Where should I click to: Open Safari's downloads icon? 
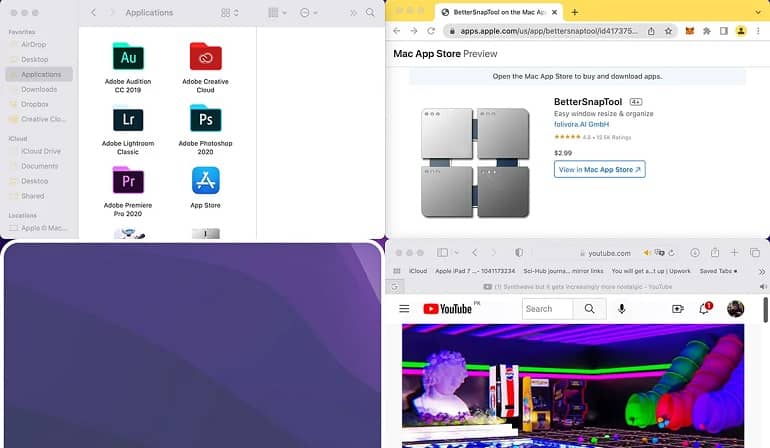click(695, 252)
